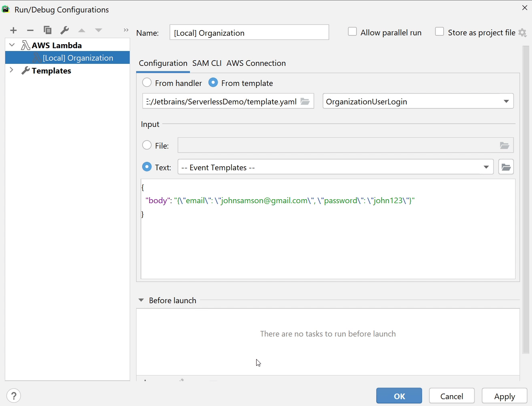Remove the selected configuration
Image resolution: width=532 pixels, height=406 pixels.
pyautogui.click(x=30, y=30)
